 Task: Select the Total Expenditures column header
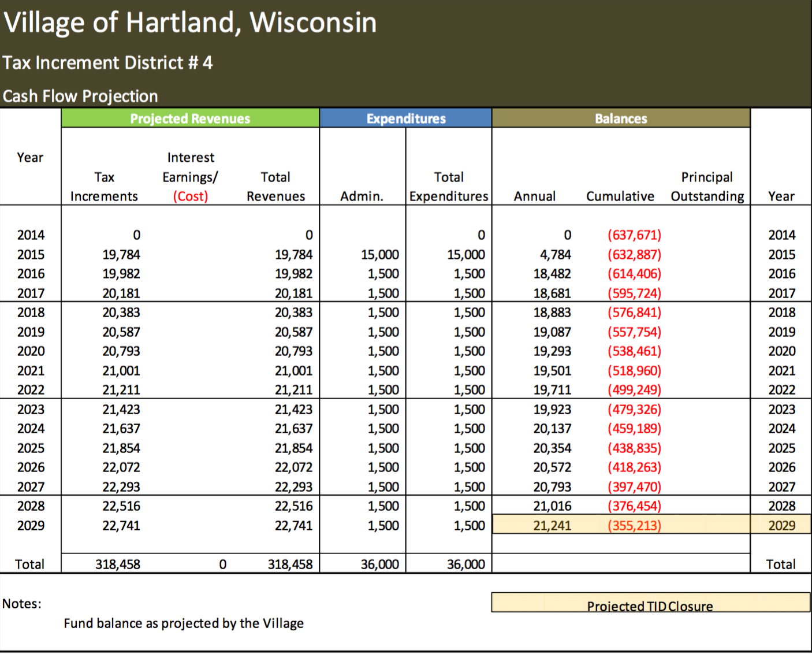(x=449, y=187)
